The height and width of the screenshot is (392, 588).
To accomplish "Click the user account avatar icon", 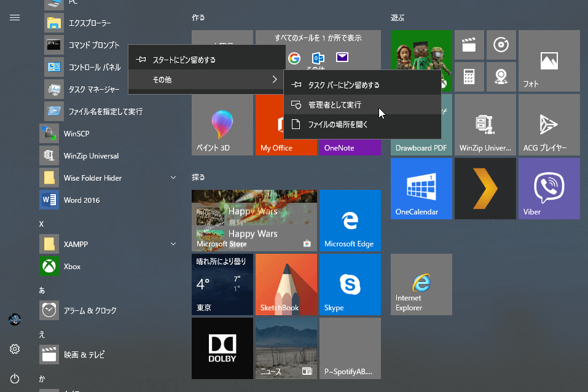I will click(15, 319).
